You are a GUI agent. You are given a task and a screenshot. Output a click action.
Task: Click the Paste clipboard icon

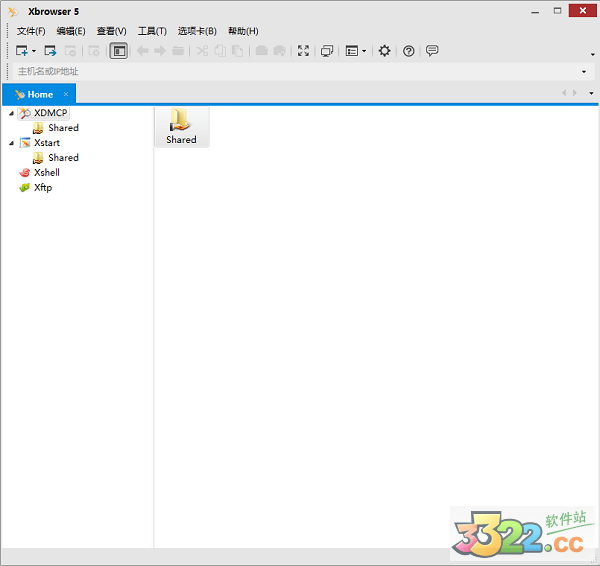pos(238,51)
